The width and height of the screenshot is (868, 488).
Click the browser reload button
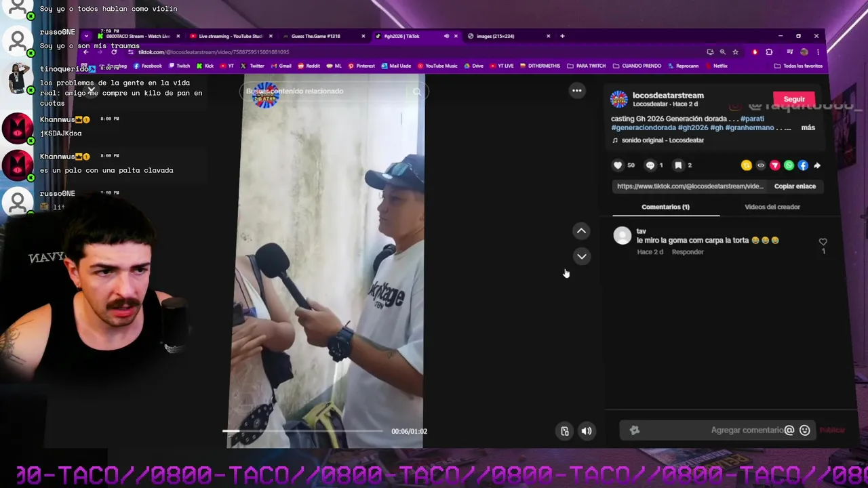114,52
